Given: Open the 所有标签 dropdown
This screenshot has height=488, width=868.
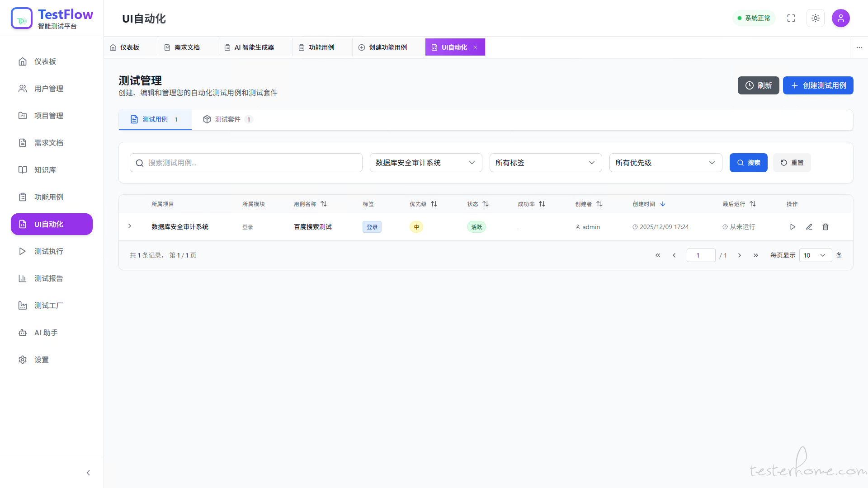Looking at the screenshot, I should (x=545, y=163).
